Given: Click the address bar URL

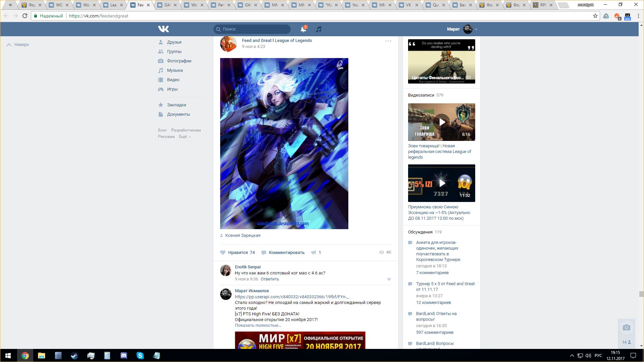Looking at the screenshot, I should click(98, 16).
